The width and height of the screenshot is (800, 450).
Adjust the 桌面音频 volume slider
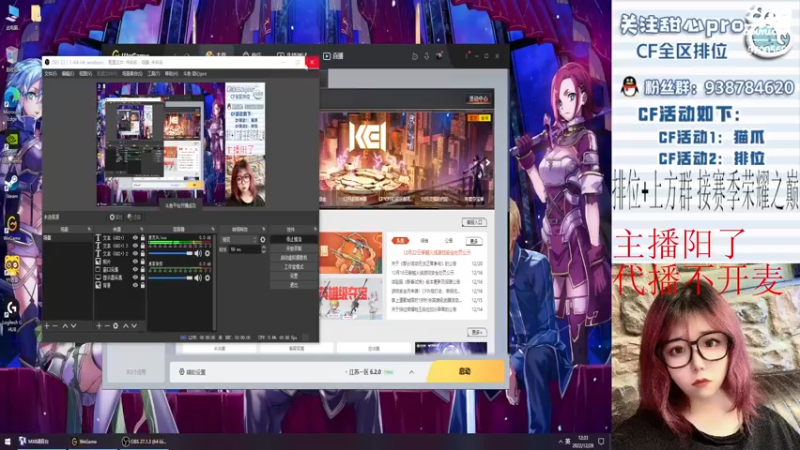click(x=171, y=278)
